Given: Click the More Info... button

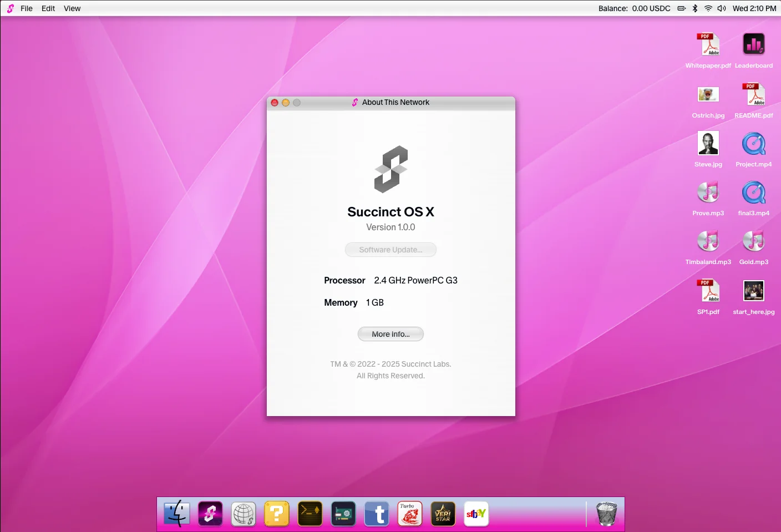Looking at the screenshot, I should click(x=390, y=334).
